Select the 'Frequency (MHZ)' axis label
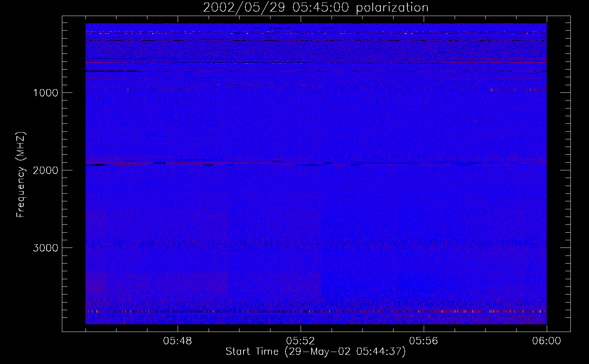The image size is (589, 364). pyautogui.click(x=21, y=175)
